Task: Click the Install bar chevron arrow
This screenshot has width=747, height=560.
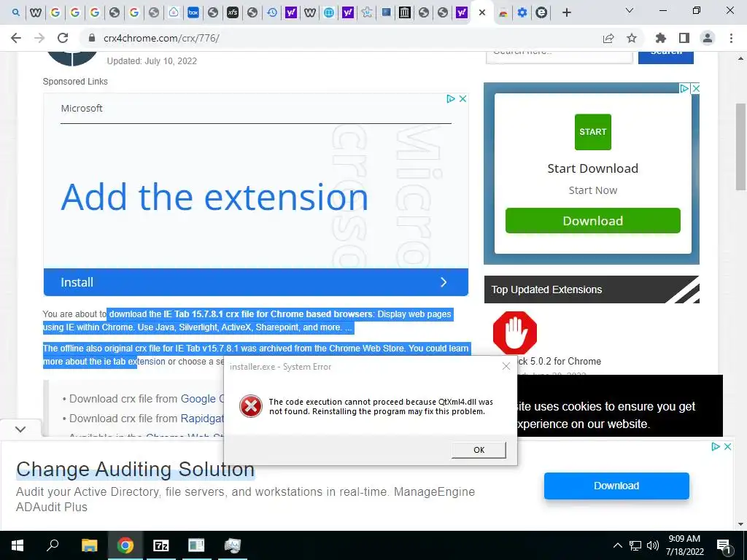Action: pos(444,282)
